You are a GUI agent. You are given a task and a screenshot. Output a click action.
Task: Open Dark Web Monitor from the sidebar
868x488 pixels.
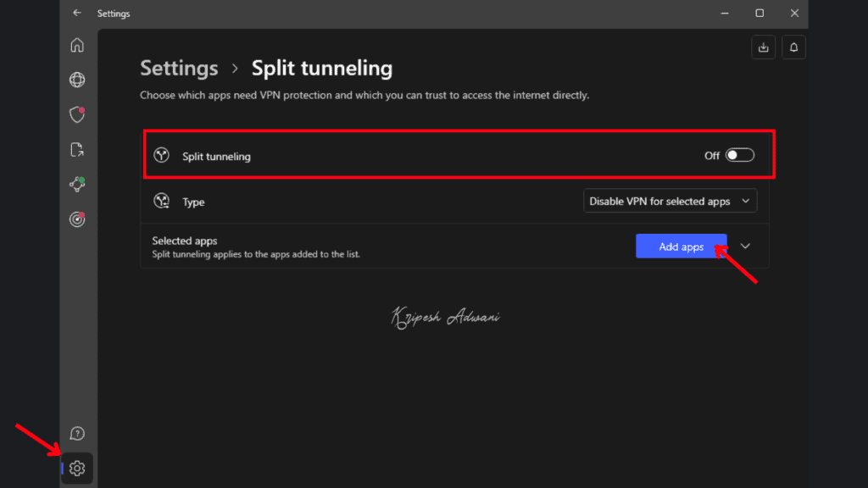tap(77, 219)
